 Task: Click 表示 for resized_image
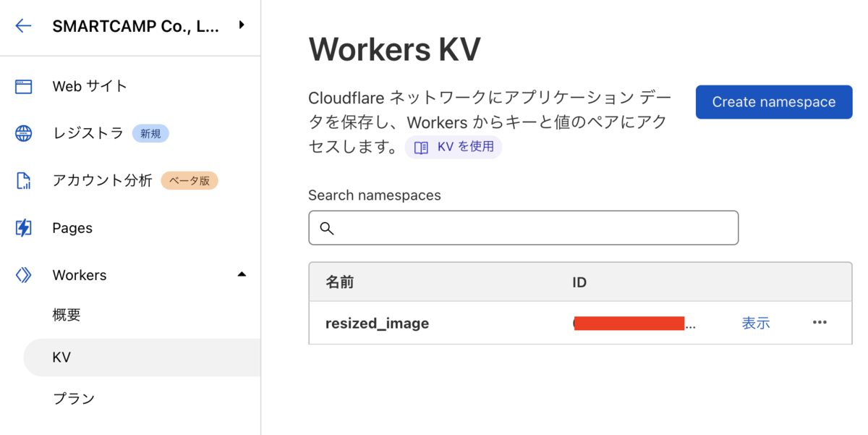(x=756, y=324)
